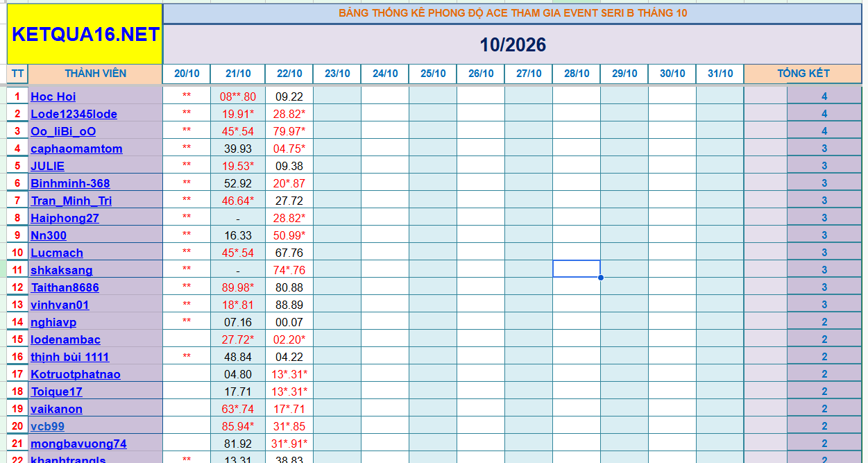
Task: Select the cell with value 79.97*
Action: click(289, 131)
